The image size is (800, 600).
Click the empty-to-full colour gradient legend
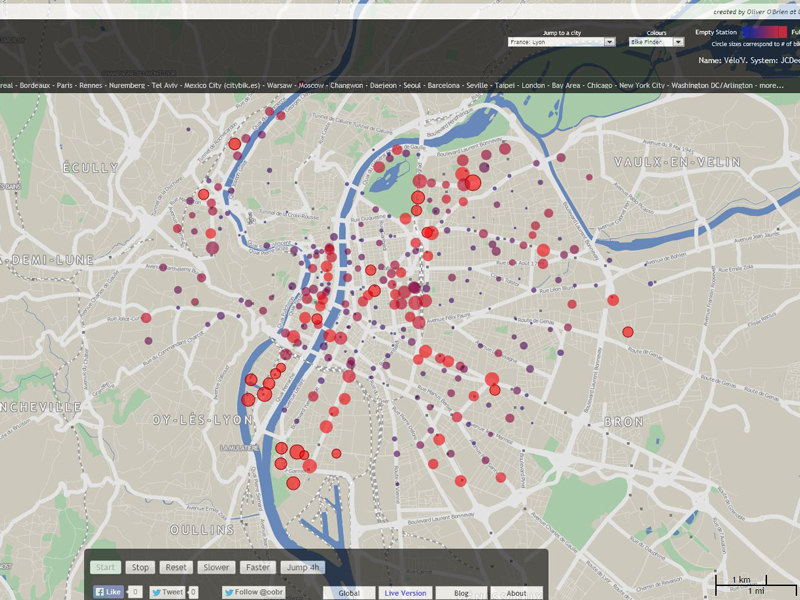click(766, 33)
